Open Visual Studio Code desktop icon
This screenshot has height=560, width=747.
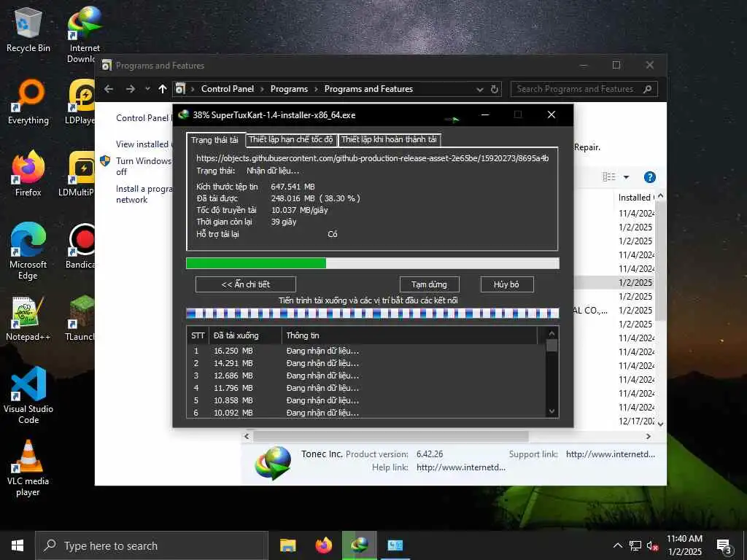(x=28, y=395)
